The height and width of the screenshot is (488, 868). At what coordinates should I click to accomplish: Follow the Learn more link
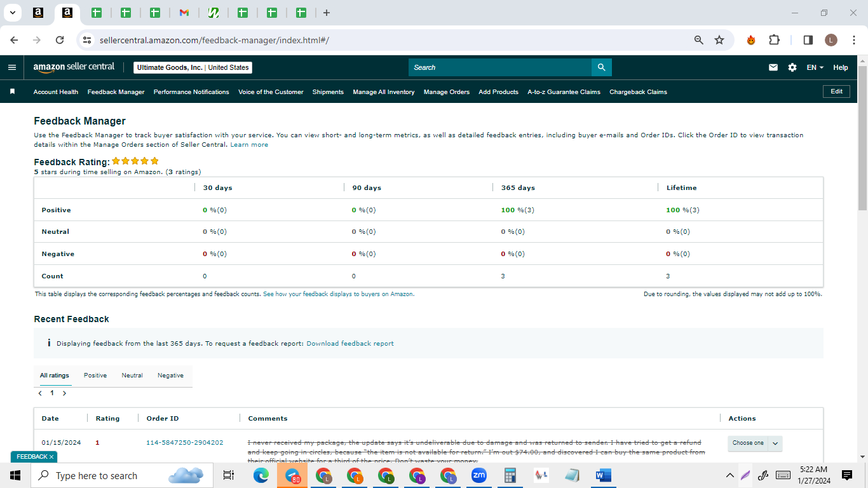(249, 145)
